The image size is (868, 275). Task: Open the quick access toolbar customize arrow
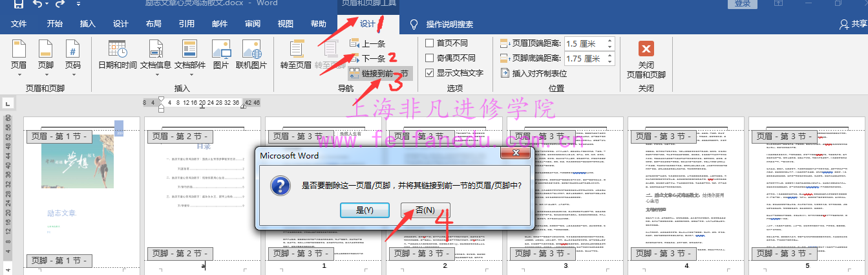tap(78, 5)
